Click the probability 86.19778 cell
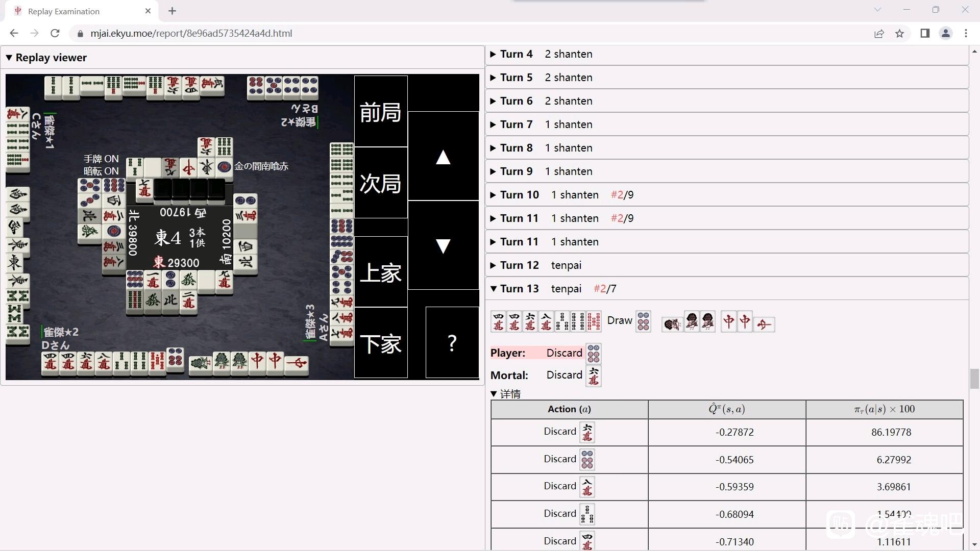The image size is (980, 551). pos(885,432)
